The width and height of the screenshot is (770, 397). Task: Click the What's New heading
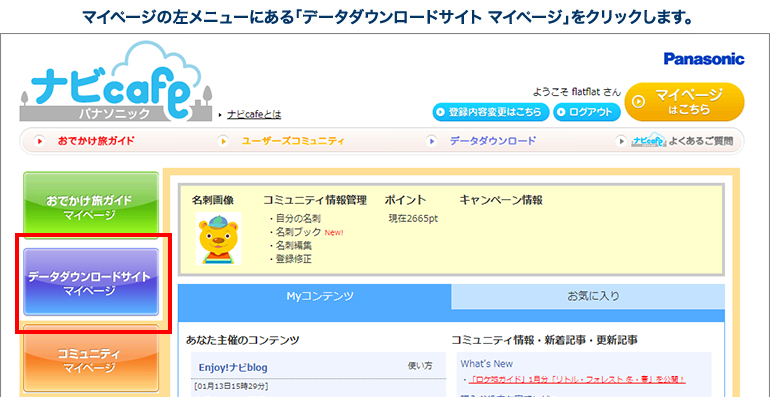click(486, 364)
